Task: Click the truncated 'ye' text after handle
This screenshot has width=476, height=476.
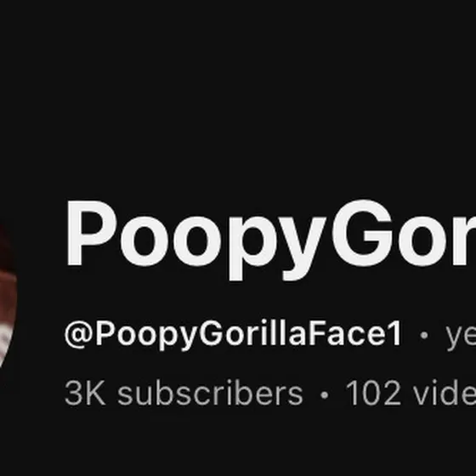Action: [461, 337]
